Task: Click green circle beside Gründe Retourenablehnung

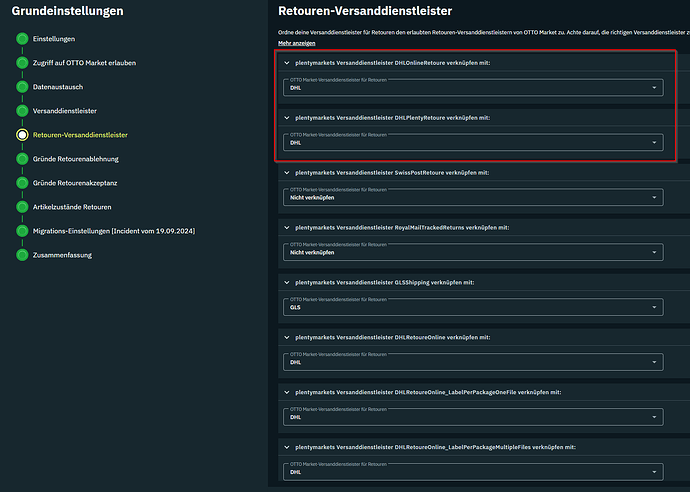Action: pos(22,159)
